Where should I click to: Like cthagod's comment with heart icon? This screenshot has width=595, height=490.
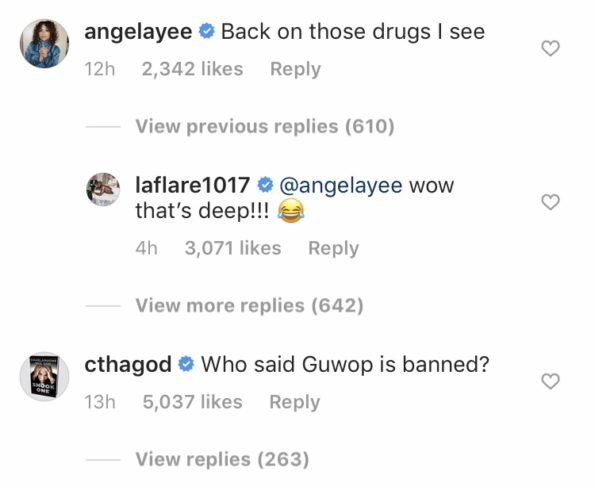[x=550, y=381]
